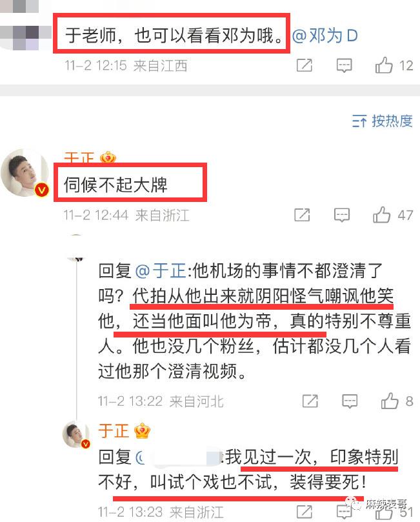Like the comment with 12 likes
Viewport: 420px width, 522px height.
(x=394, y=65)
